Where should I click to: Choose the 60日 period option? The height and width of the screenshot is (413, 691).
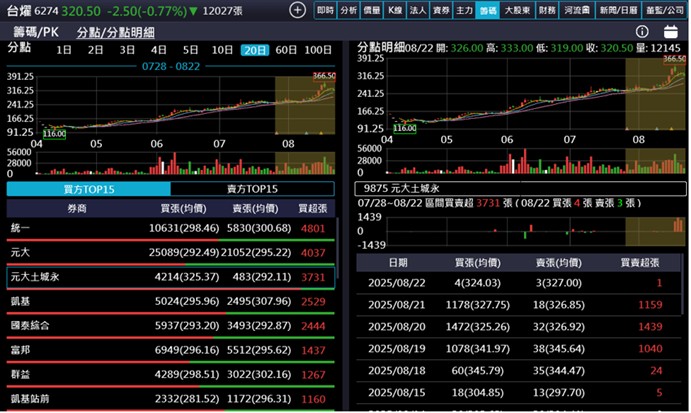(x=286, y=49)
